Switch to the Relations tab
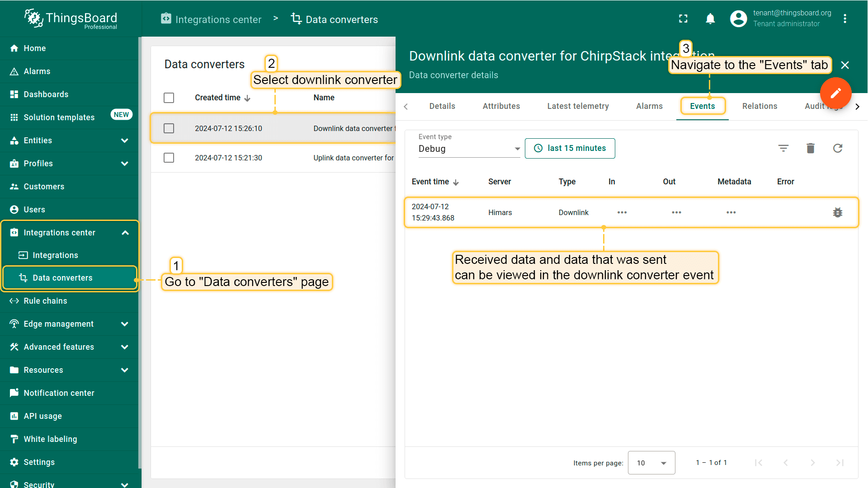The width and height of the screenshot is (868, 488). pyautogui.click(x=759, y=106)
